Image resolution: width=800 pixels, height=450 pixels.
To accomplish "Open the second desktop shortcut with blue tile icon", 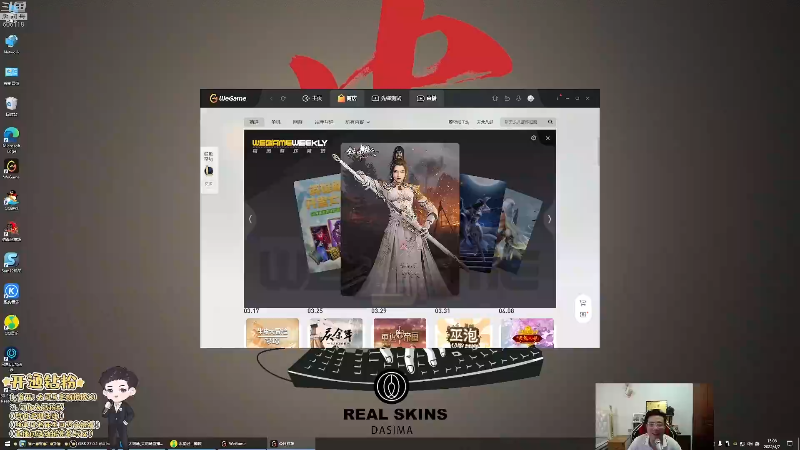I will [11, 75].
